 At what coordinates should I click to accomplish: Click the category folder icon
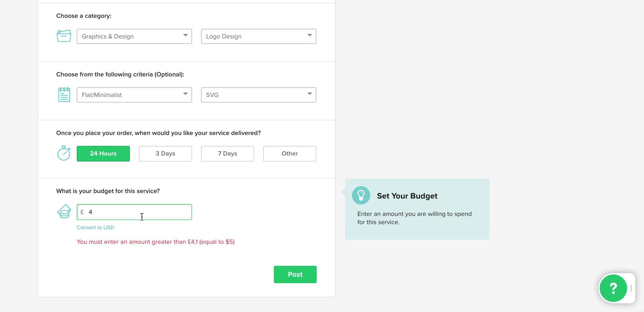64,36
